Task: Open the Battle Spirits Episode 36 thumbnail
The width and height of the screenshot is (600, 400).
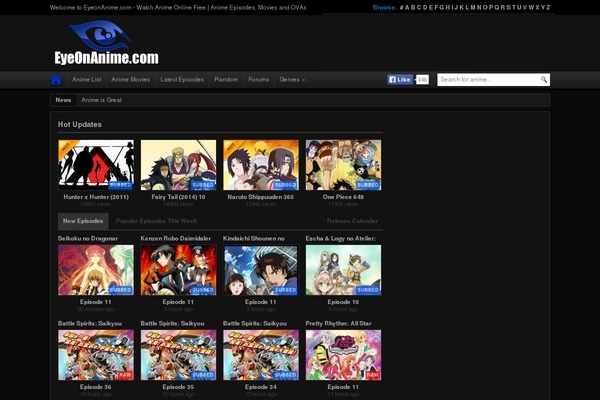Action: click(x=96, y=355)
